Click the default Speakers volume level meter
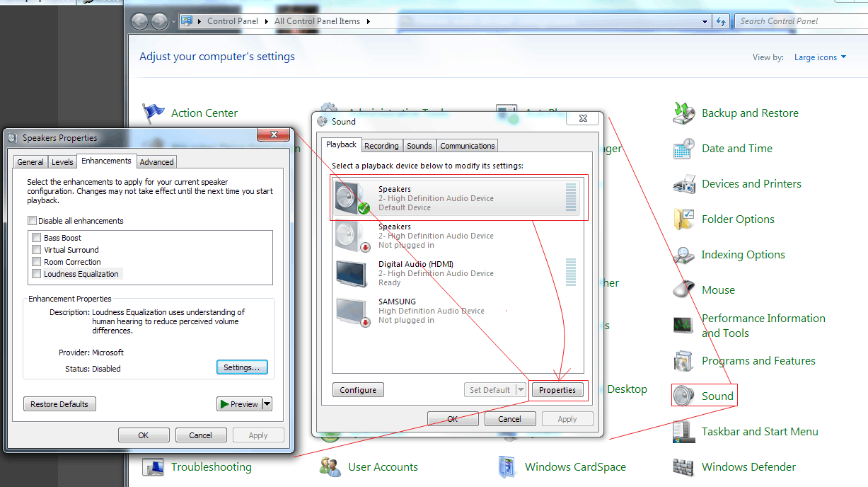 pos(571,197)
